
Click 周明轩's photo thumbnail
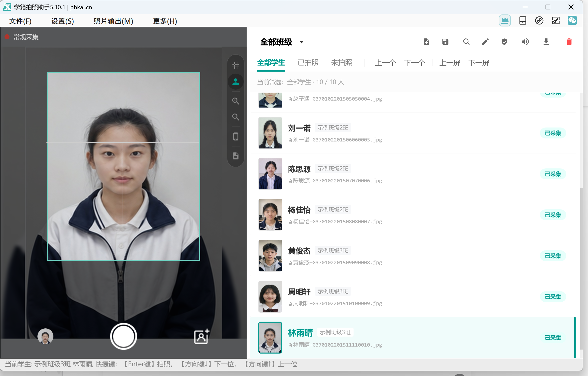[270, 297]
